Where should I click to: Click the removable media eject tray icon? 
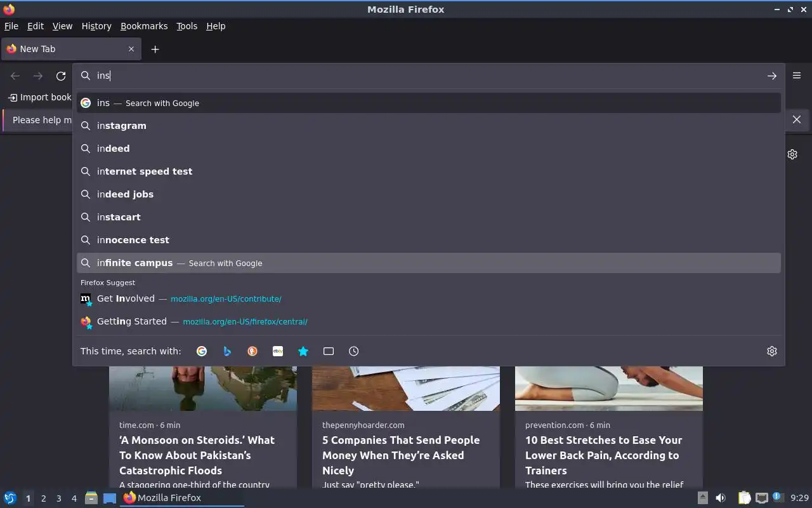coord(702,498)
